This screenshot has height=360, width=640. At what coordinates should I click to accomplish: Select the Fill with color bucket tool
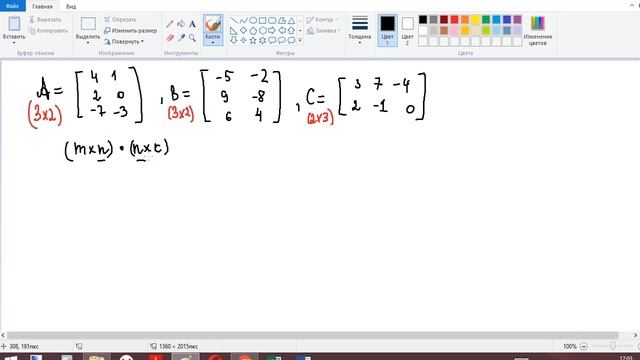181,24
